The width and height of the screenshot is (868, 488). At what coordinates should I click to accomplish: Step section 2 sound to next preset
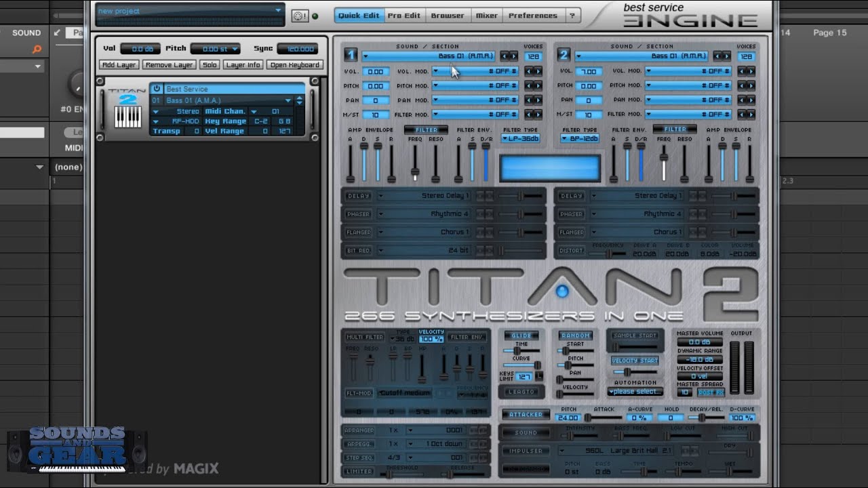727,56
